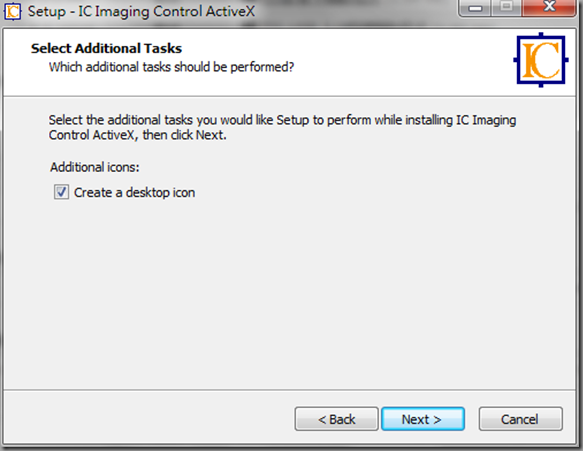Cancel the setup wizard
583x451 pixels.
pos(521,419)
